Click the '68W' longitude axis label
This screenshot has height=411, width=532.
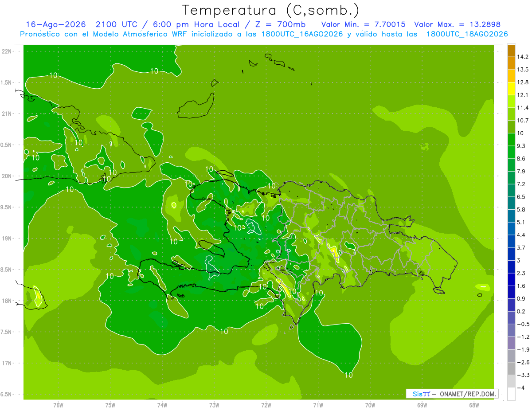coord(473,405)
